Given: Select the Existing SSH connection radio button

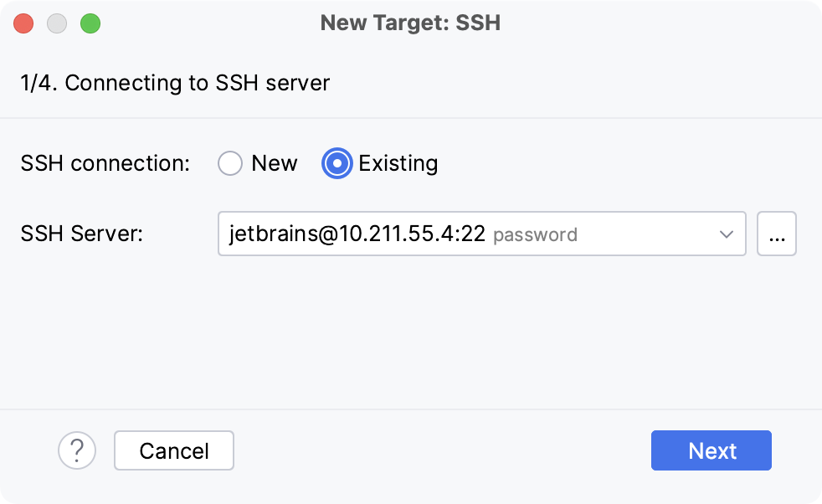Looking at the screenshot, I should (337, 163).
